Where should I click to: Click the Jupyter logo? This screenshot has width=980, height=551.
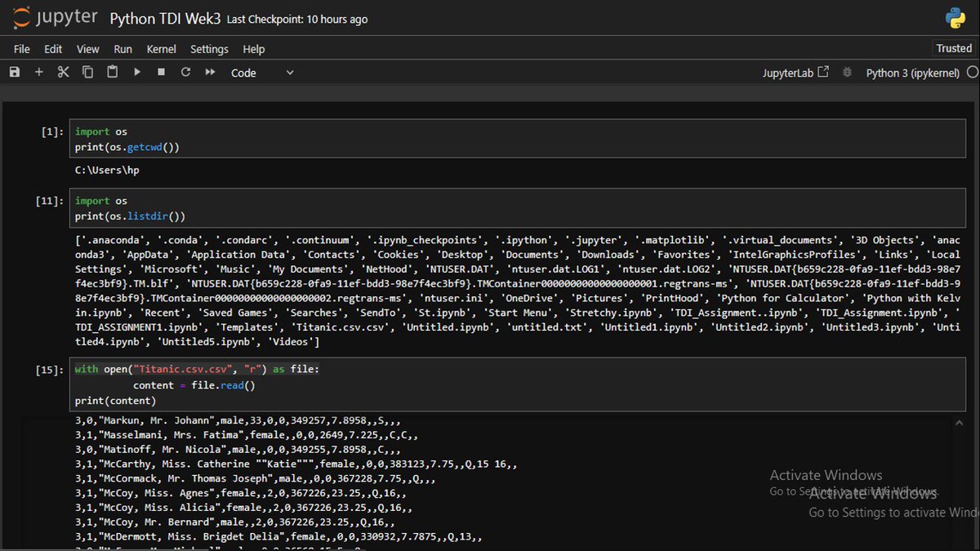pos(56,18)
